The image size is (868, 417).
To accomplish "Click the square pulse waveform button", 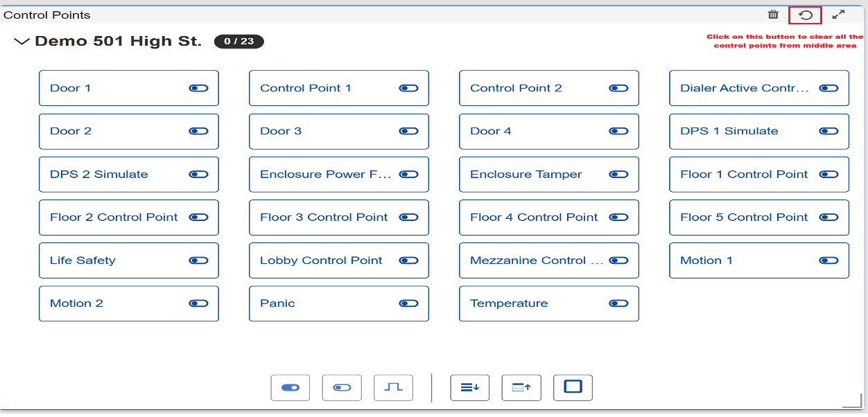I will click(x=393, y=388).
